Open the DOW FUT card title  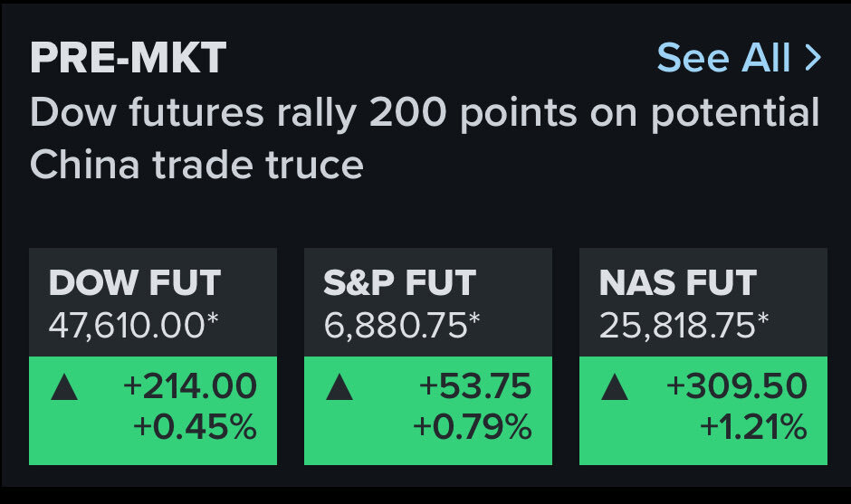coord(135,283)
